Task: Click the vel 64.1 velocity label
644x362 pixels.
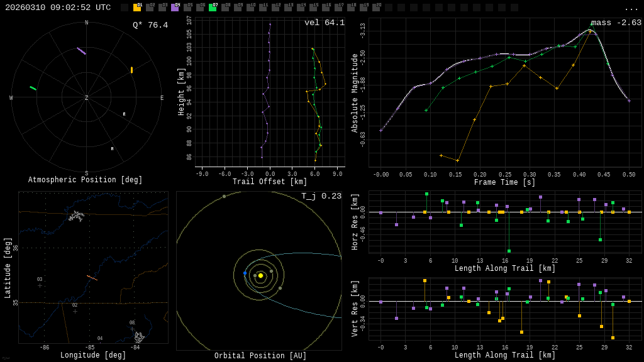Action: (325, 23)
